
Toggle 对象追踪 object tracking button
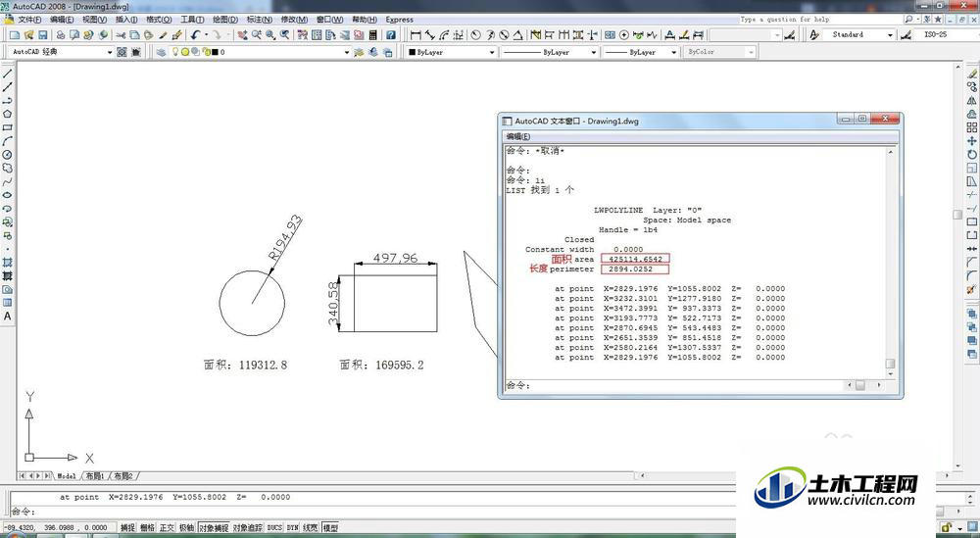point(248,528)
